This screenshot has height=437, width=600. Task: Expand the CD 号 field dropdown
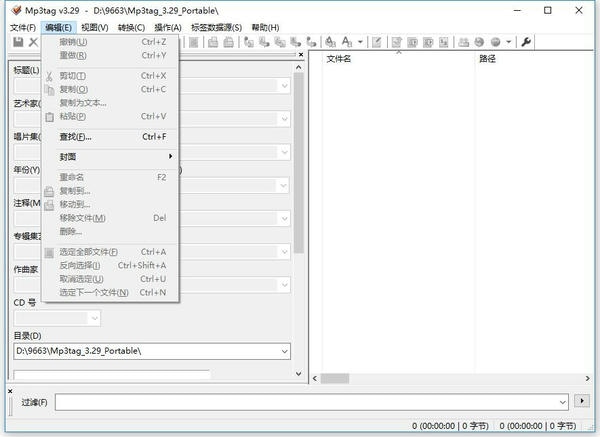pyautogui.click(x=95, y=318)
